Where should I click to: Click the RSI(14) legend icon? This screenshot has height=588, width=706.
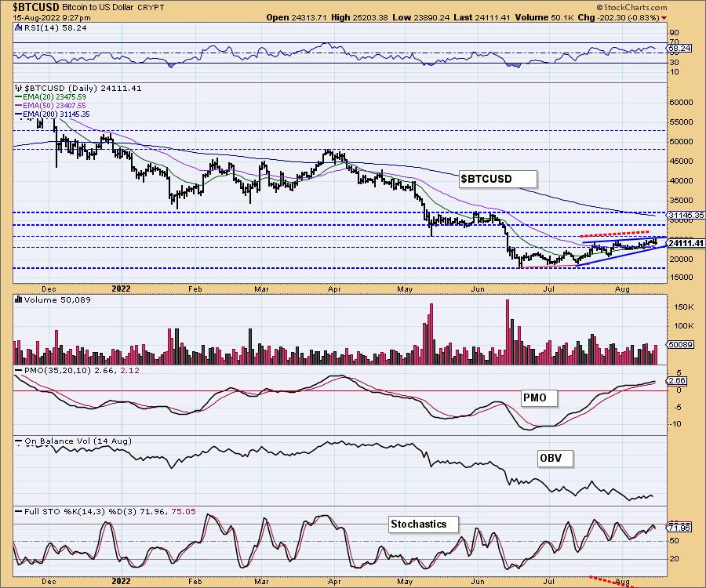tap(19, 27)
